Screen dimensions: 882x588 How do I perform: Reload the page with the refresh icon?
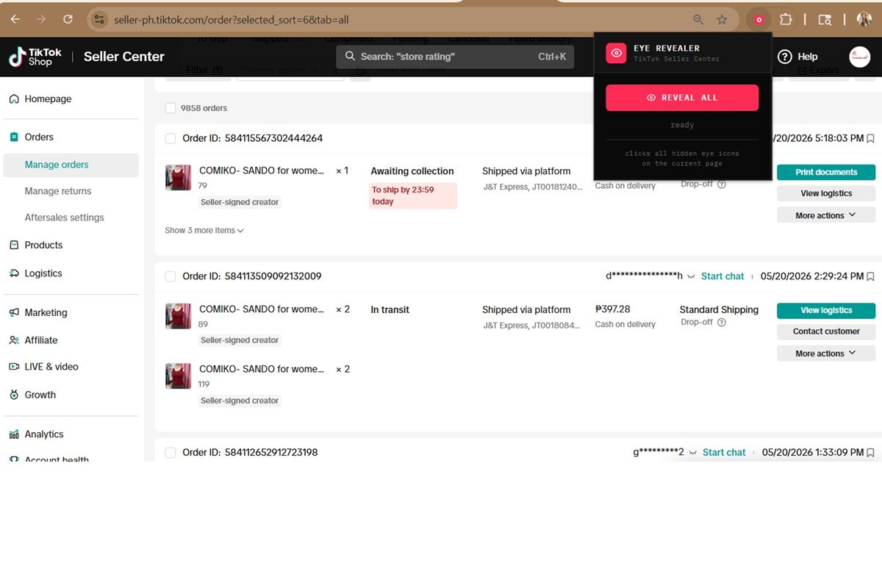tap(68, 19)
